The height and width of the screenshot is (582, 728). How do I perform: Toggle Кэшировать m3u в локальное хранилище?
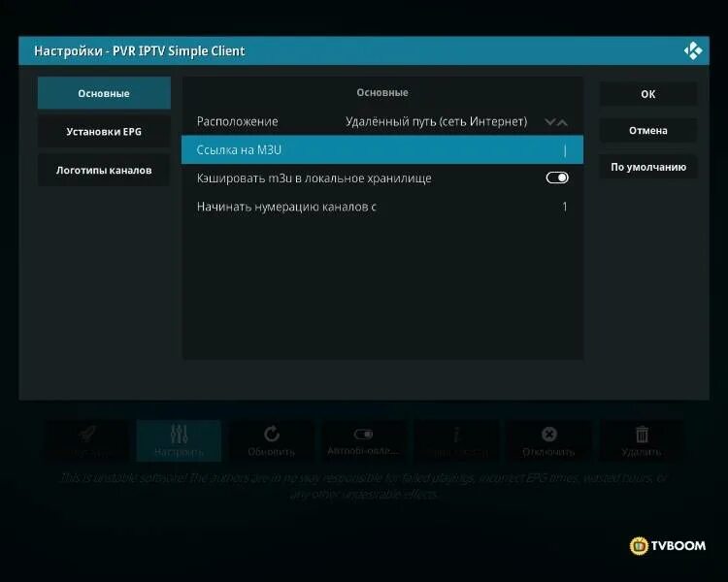coord(557,178)
